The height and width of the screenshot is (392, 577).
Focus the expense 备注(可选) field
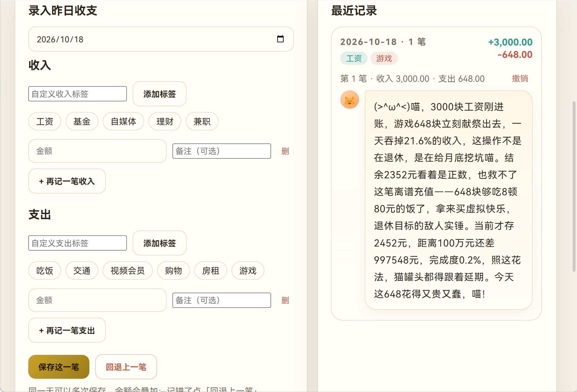pyautogui.click(x=222, y=300)
